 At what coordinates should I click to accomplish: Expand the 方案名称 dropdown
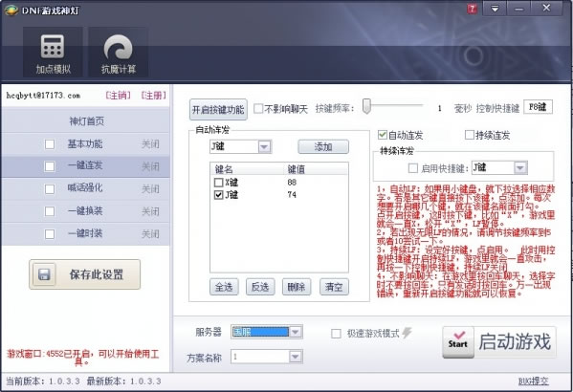point(296,357)
